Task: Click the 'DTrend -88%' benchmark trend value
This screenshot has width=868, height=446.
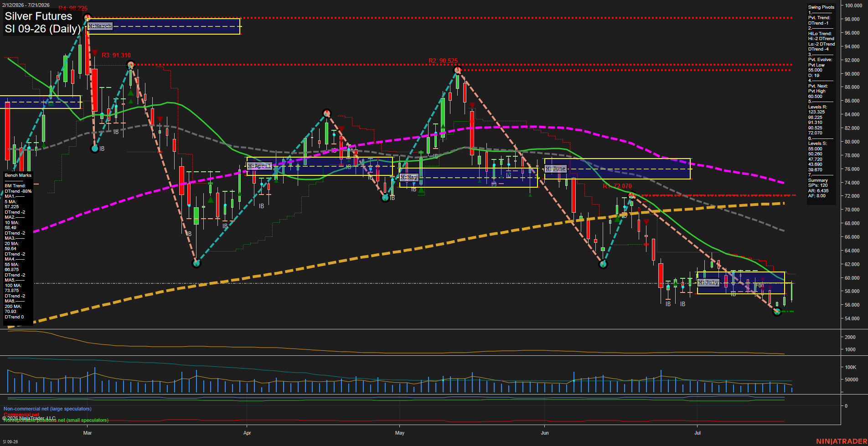Action: coord(18,191)
